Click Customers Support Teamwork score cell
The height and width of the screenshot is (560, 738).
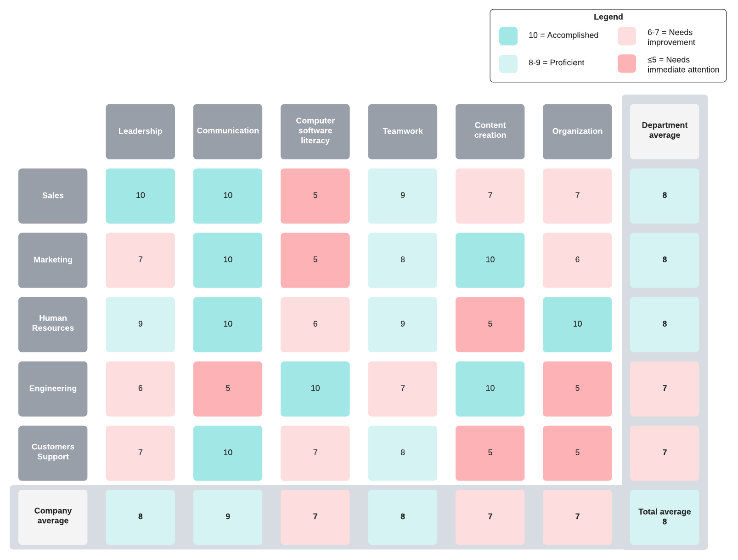point(402,453)
